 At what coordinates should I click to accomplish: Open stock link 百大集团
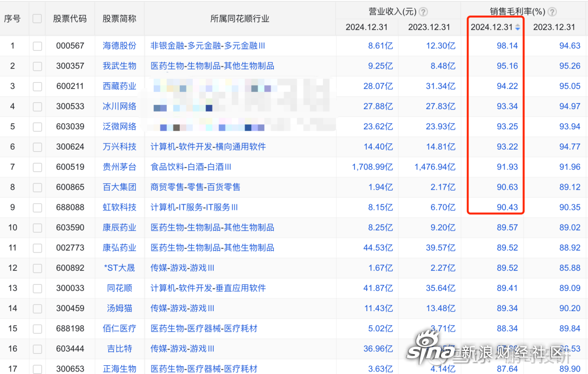pyautogui.click(x=119, y=187)
